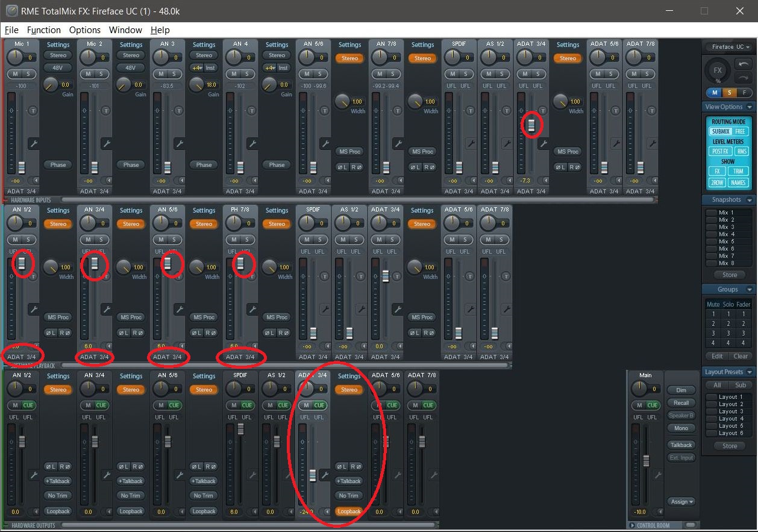This screenshot has height=532, width=758.
Task: Click Store under the Snapshots list
Action: tap(730, 275)
